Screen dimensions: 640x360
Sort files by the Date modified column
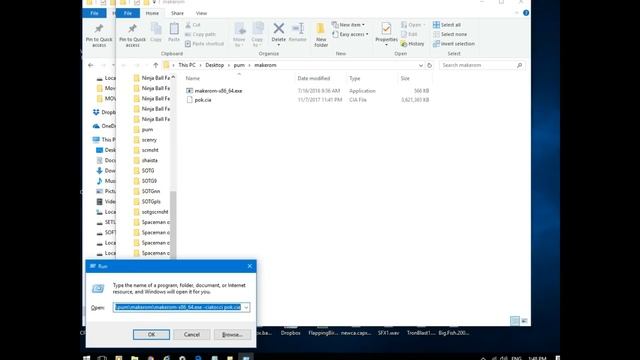[x=313, y=78]
